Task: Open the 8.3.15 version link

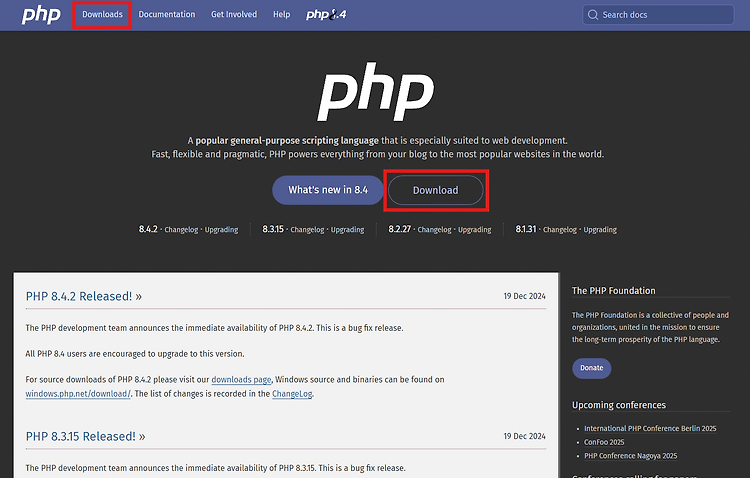Action: pos(273,229)
